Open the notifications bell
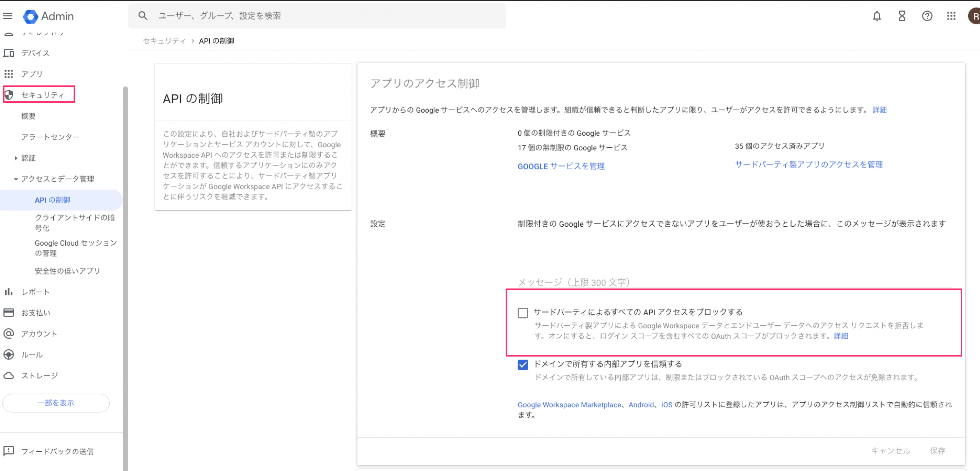980x471 pixels. tap(877, 16)
